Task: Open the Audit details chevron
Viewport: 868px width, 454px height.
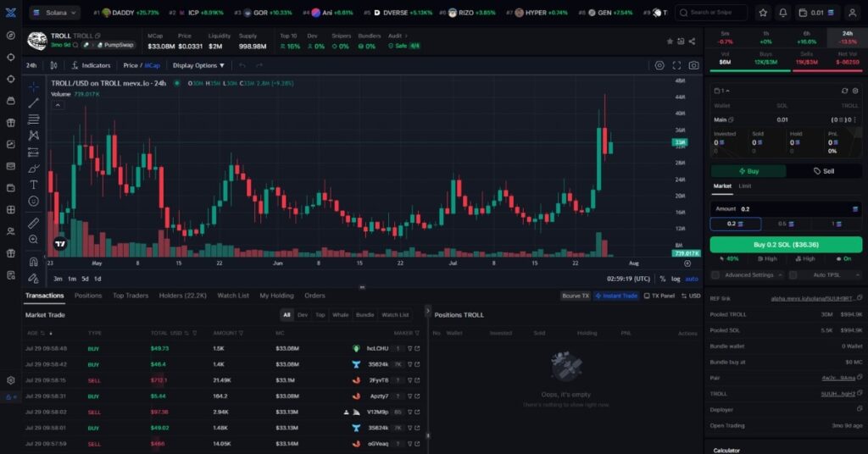Action: coord(406,36)
